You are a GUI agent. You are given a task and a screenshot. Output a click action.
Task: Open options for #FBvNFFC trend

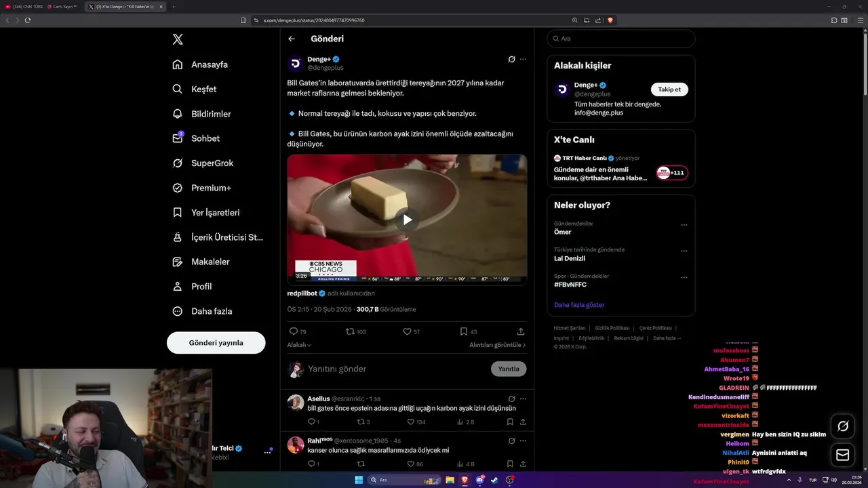point(684,277)
